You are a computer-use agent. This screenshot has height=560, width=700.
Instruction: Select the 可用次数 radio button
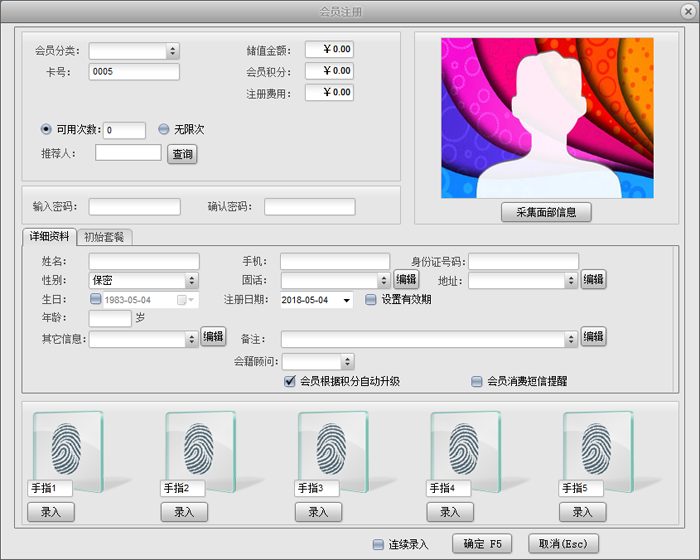(x=46, y=130)
